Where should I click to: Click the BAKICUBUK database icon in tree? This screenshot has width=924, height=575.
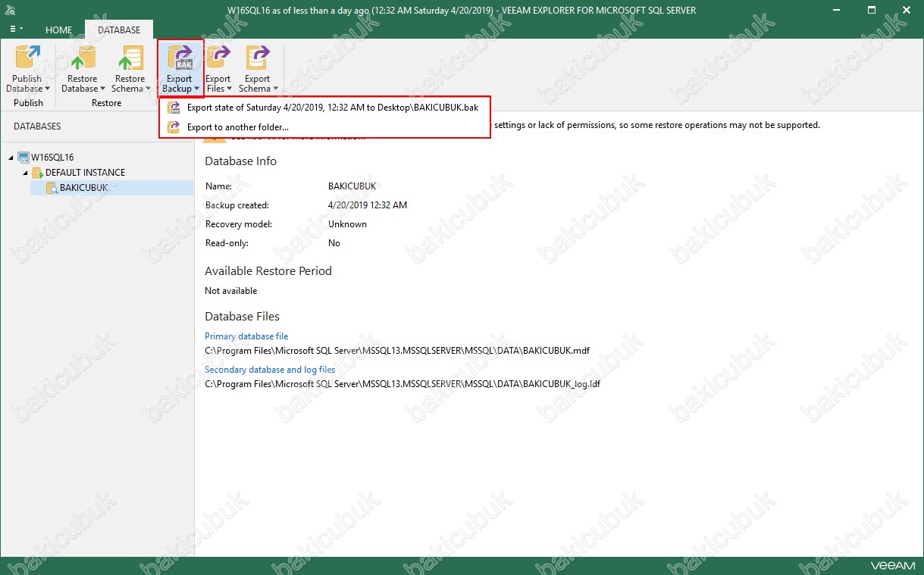click(52, 188)
